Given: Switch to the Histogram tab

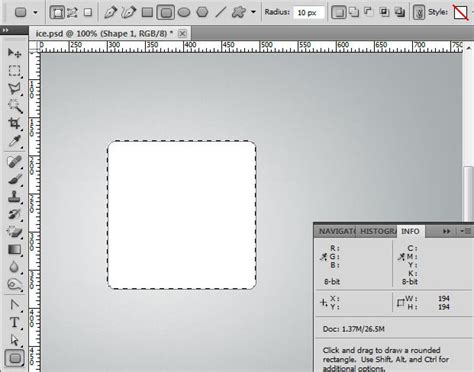Looking at the screenshot, I should [377, 231].
